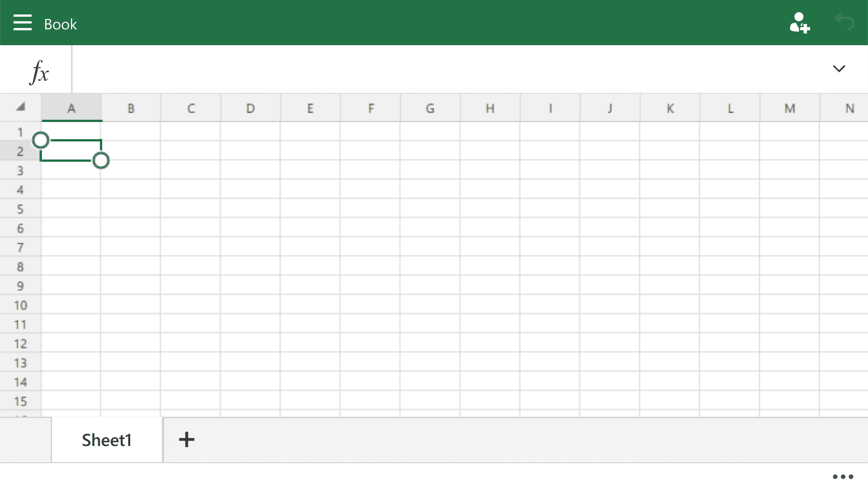The image size is (868, 488).
Task: Add a new sheet with plus icon
Action: click(x=186, y=440)
